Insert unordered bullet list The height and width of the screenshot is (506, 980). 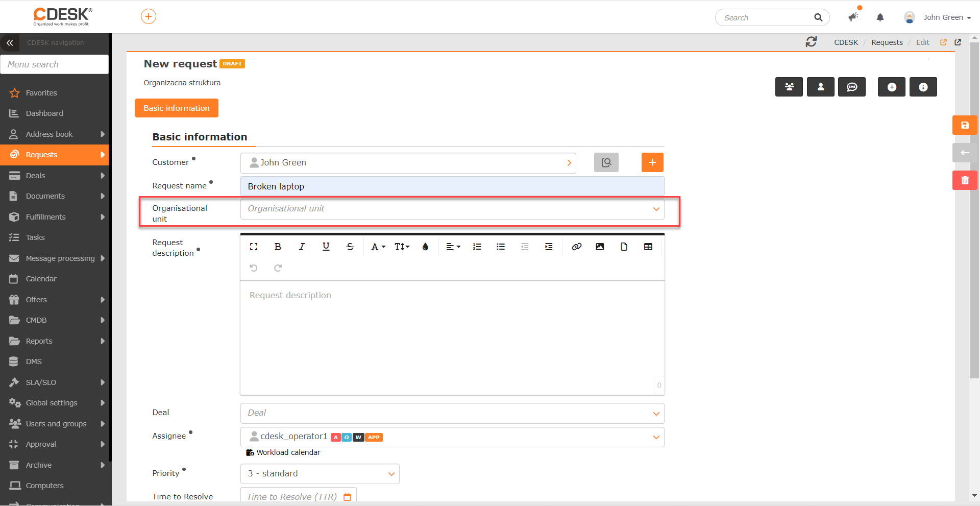coord(501,247)
